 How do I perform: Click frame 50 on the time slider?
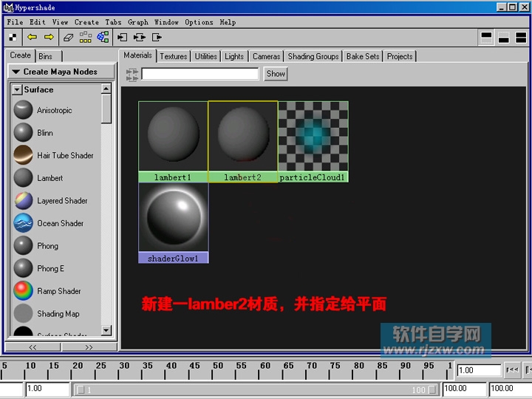213,370
